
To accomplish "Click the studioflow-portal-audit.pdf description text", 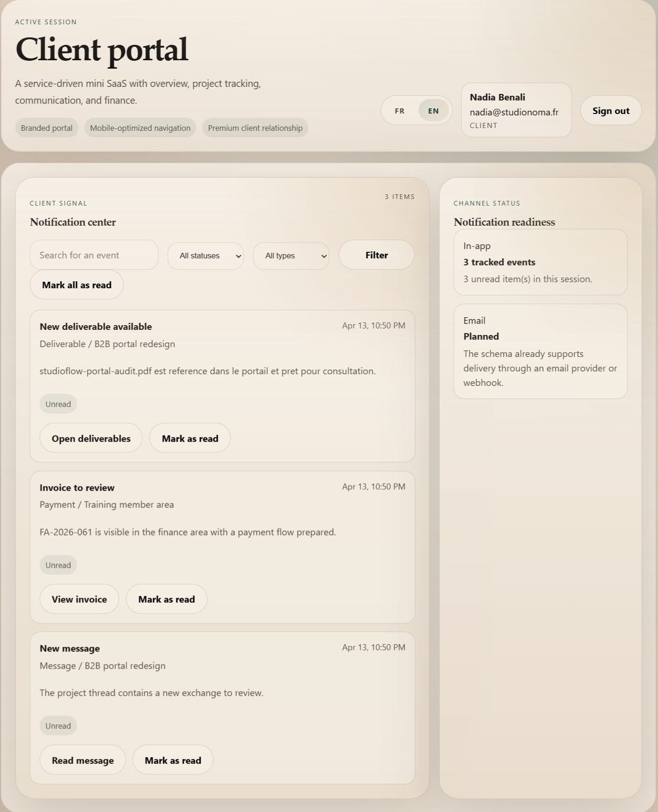I will tap(207, 371).
